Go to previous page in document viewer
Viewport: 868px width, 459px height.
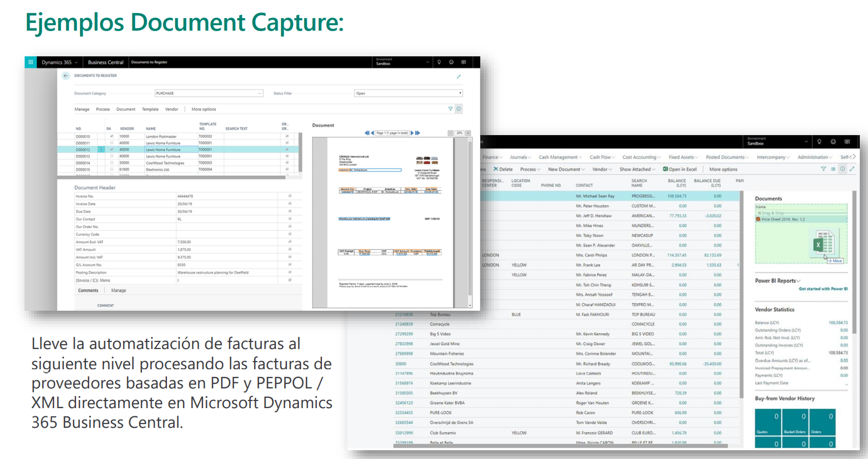(372, 133)
